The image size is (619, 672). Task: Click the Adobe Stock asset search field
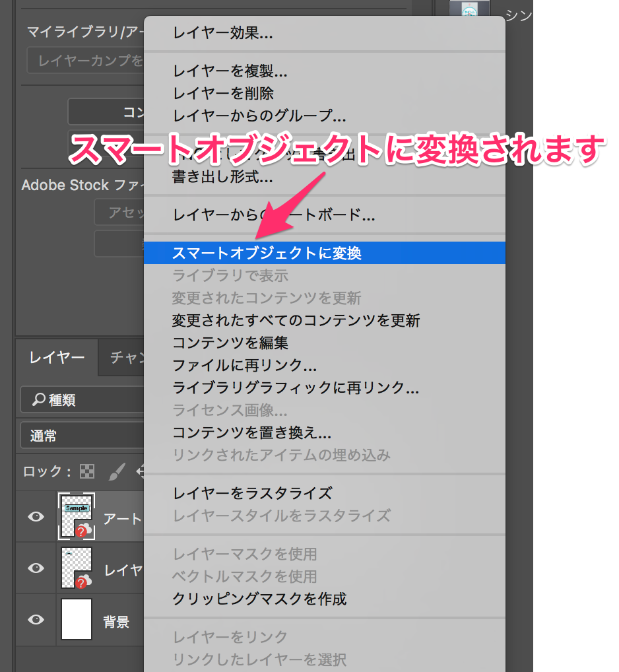pyautogui.click(x=119, y=212)
